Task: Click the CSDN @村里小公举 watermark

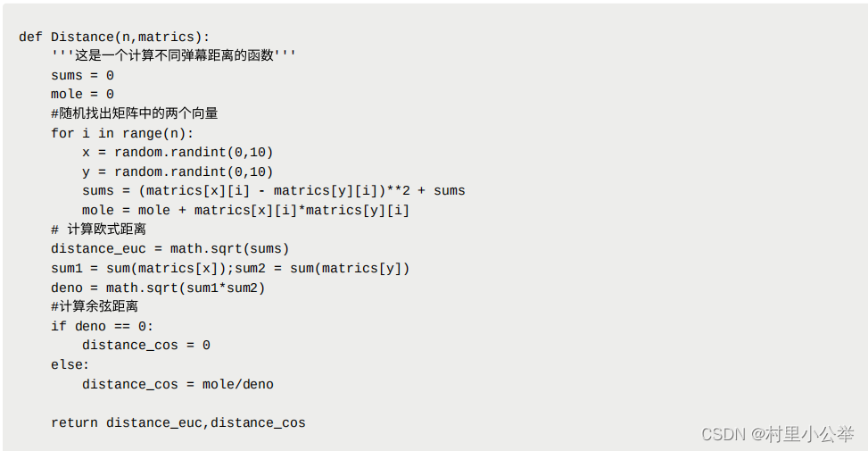Action: click(x=777, y=433)
